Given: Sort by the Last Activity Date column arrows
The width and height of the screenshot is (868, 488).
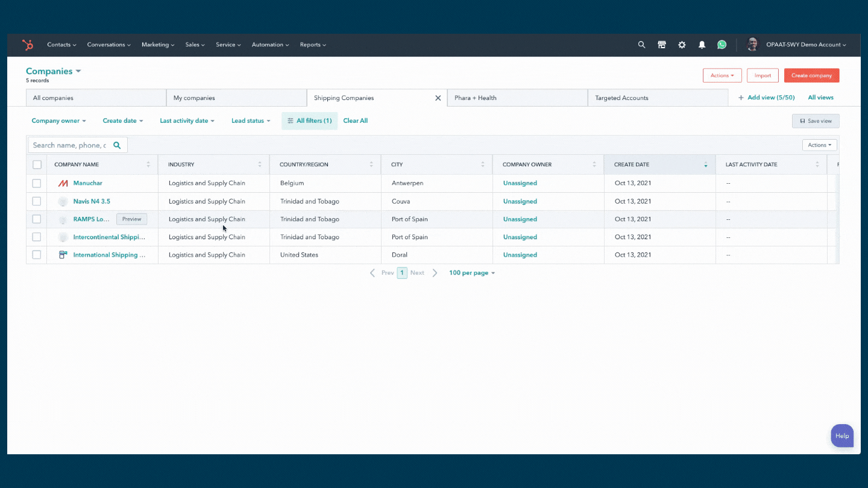Looking at the screenshot, I should pyautogui.click(x=817, y=164).
